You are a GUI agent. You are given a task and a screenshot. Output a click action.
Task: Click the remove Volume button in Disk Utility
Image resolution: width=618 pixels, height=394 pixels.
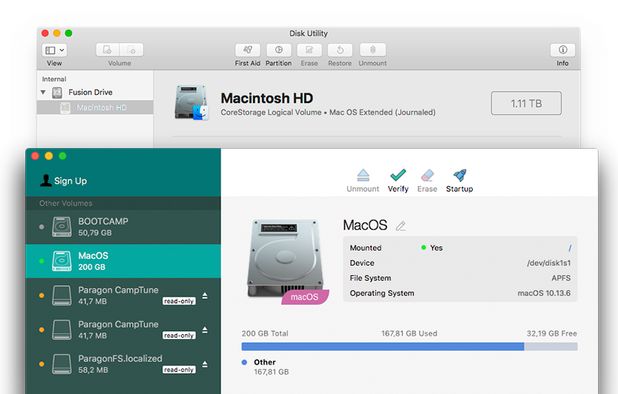pyautogui.click(x=131, y=50)
